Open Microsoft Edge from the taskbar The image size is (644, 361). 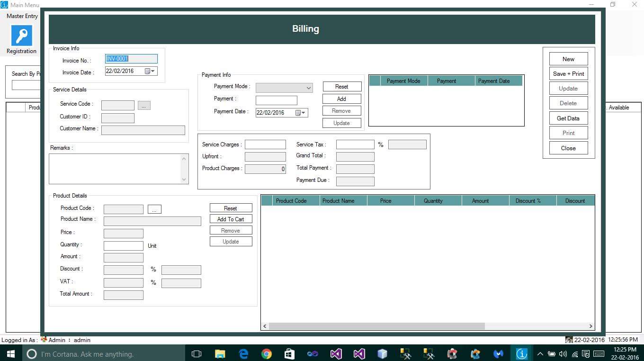(x=243, y=354)
